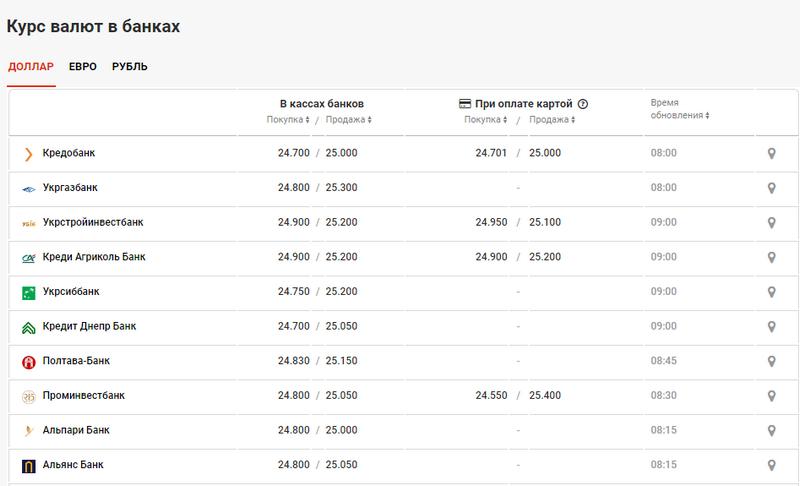Sort by Продажа under В кассах банков
The image size is (800, 486).
(x=348, y=120)
